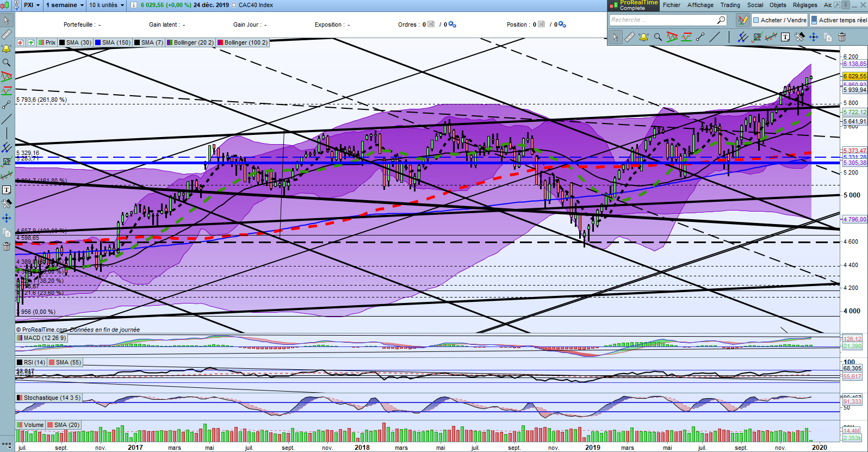Pick the ruler in the top-right toolbar
The width and height of the screenshot is (868, 452).
coord(629,37)
